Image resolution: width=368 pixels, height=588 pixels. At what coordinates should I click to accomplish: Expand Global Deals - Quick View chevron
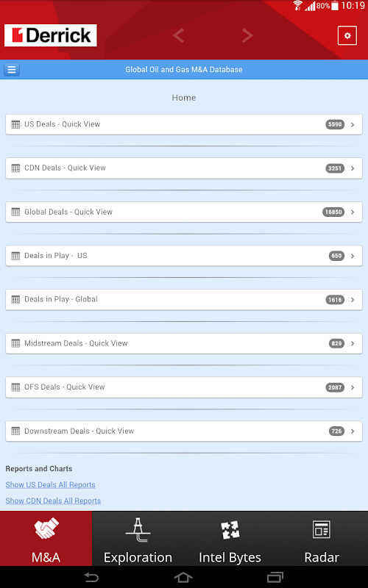[353, 212]
